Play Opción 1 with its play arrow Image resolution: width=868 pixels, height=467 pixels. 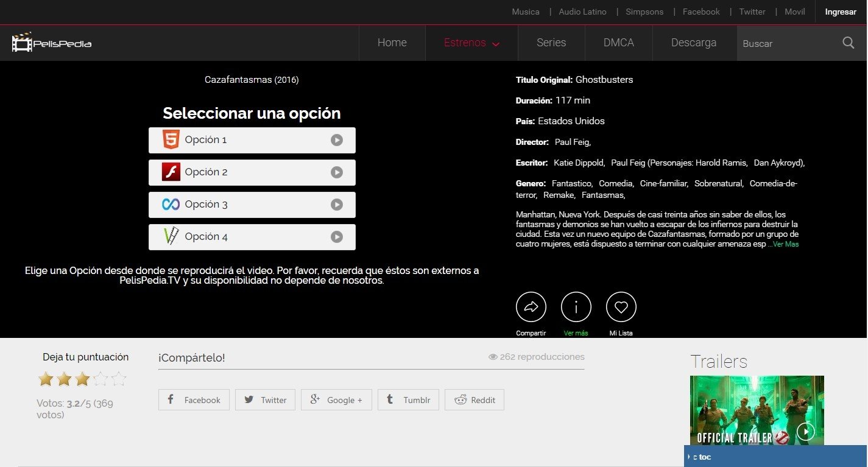[337, 140]
